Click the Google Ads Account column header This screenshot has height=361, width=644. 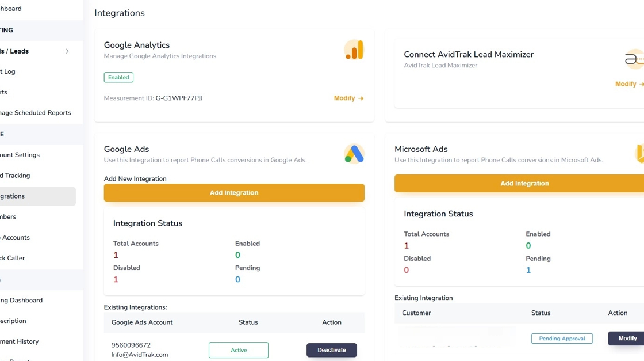click(x=142, y=322)
